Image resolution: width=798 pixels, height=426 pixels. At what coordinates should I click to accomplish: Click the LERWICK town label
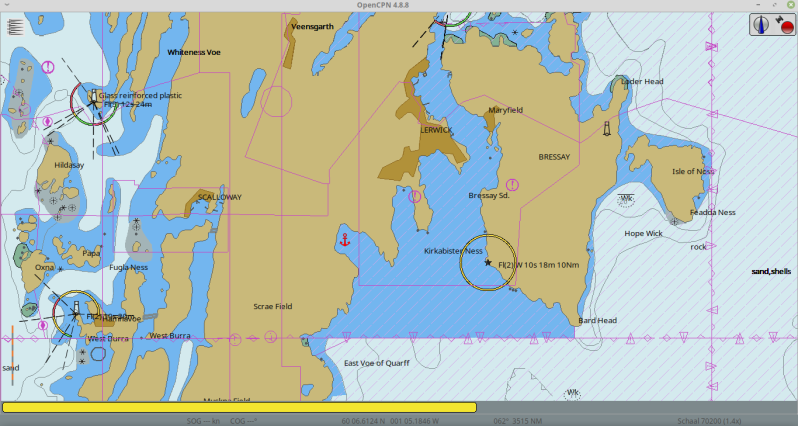436,130
